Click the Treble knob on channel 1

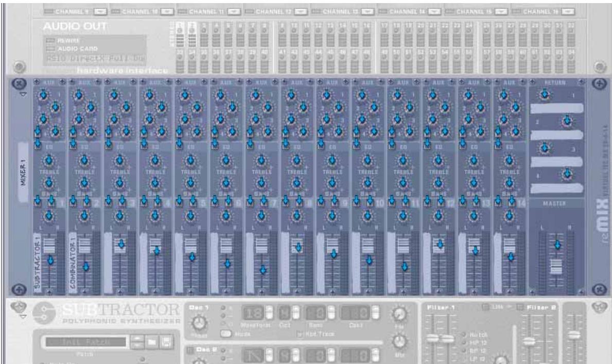click(48, 160)
